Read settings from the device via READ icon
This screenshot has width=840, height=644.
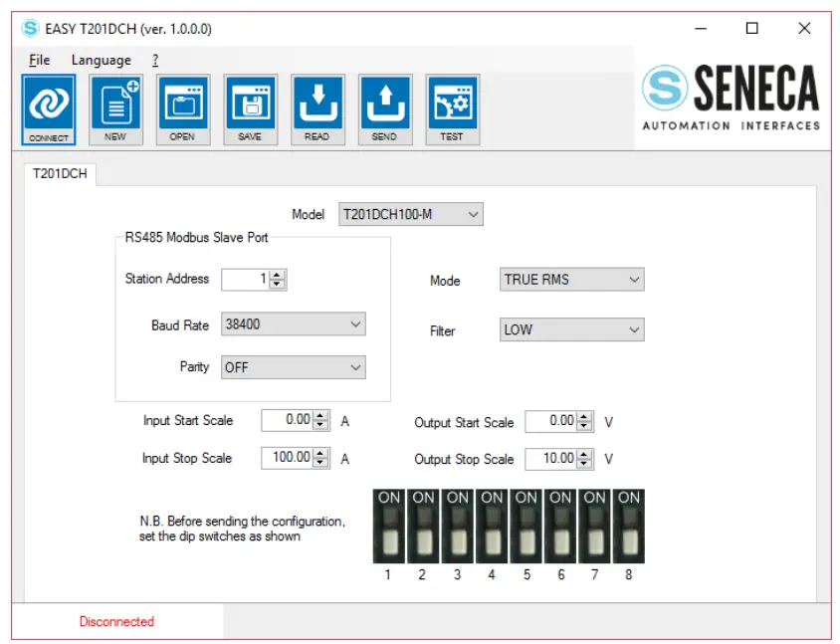click(x=317, y=105)
